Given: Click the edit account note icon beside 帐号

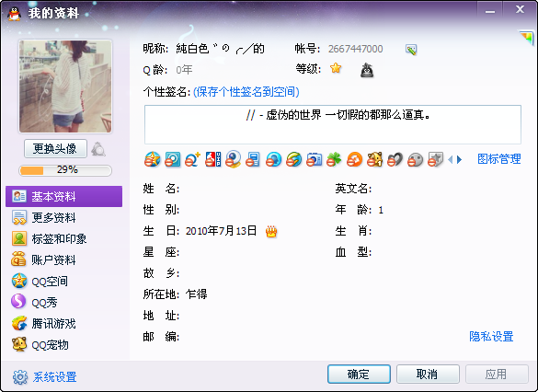Looking at the screenshot, I should click(411, 50).
